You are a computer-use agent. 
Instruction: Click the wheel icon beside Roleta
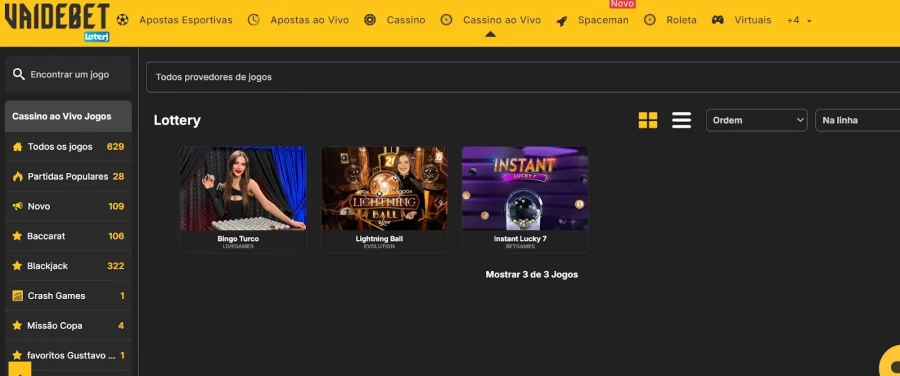(650, 20)
